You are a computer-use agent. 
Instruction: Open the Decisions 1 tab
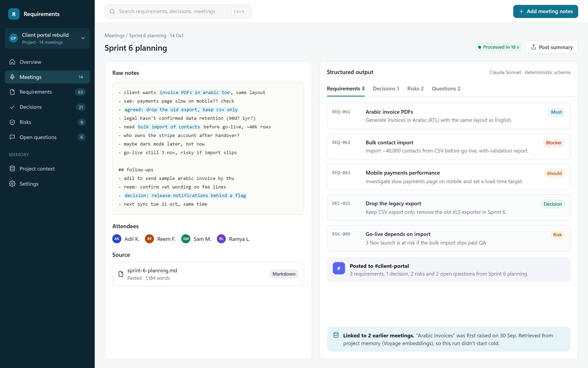point(386,89)
